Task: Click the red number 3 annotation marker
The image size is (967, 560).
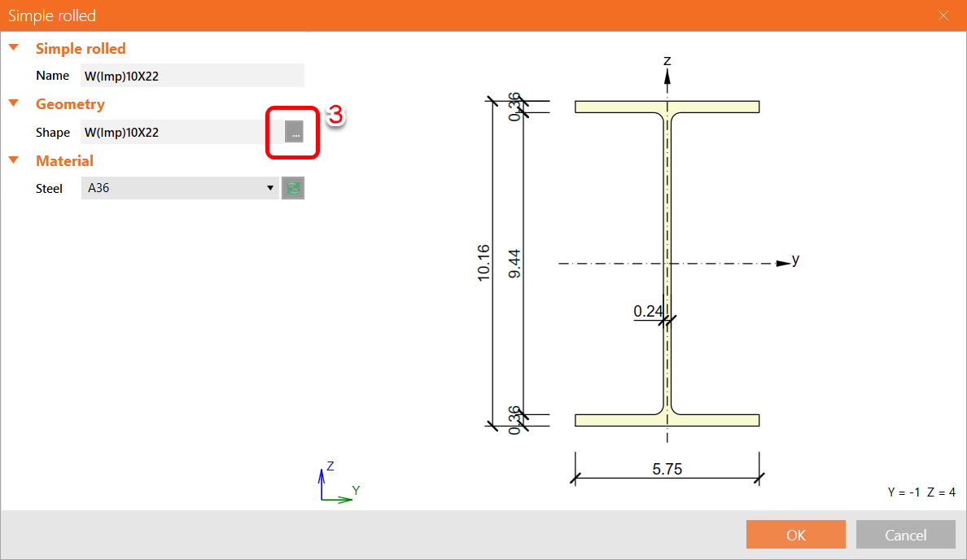Action: (x=336, y=116)
